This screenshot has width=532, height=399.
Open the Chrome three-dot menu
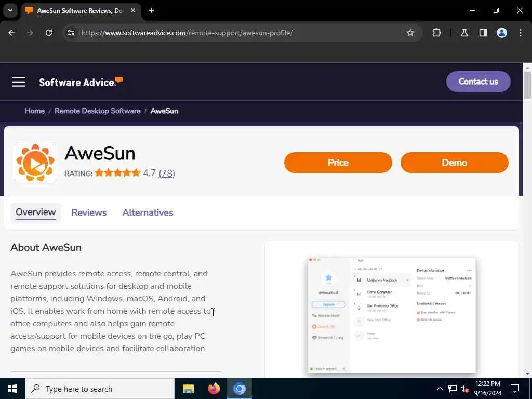point(520,33)
